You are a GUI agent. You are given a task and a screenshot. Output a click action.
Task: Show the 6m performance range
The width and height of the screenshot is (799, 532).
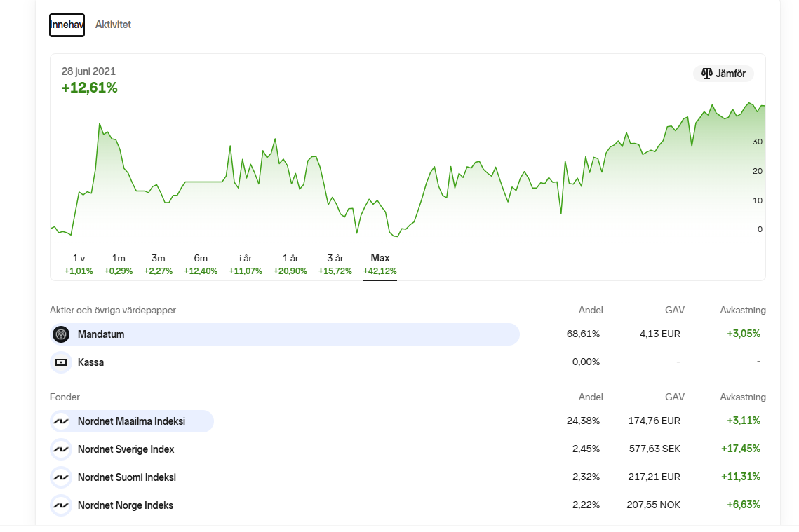coord(201,264)
